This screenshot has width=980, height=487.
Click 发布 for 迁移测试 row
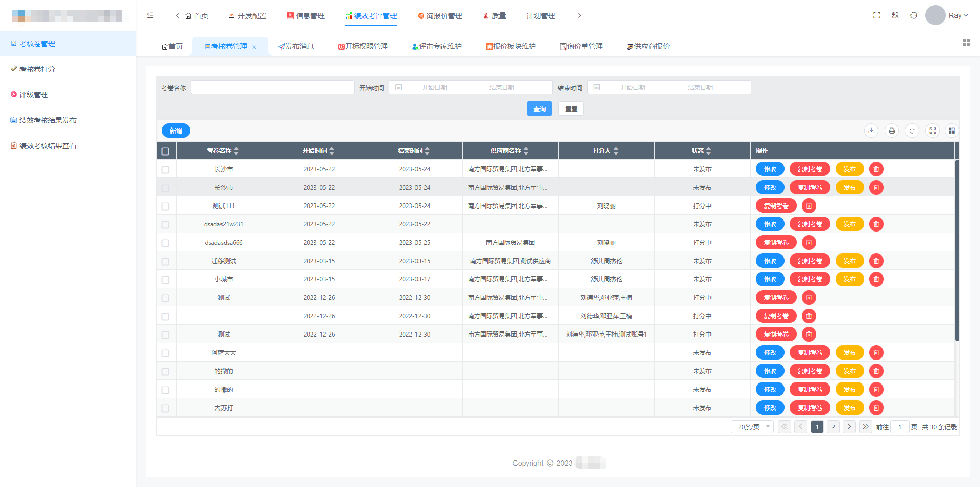tap(850, 261)
